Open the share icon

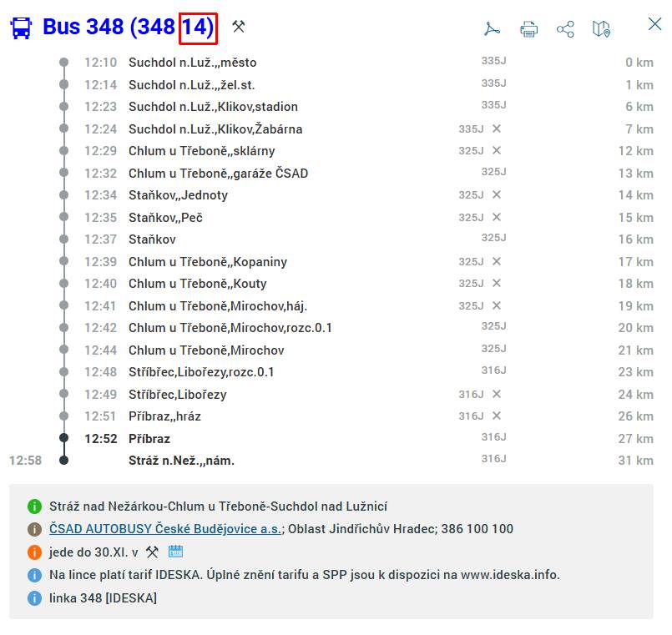(x=565, y=29)
